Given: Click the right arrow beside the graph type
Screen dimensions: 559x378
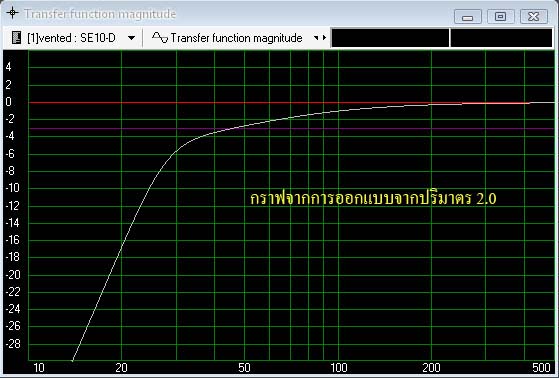Looking at the screenshot, I should pos(324,37).
